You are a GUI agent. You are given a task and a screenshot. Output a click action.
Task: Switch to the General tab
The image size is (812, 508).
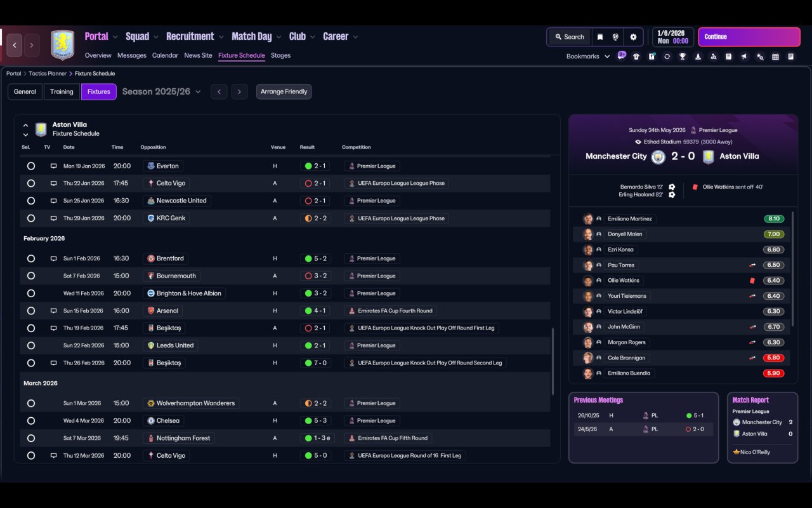coord(25,92)
